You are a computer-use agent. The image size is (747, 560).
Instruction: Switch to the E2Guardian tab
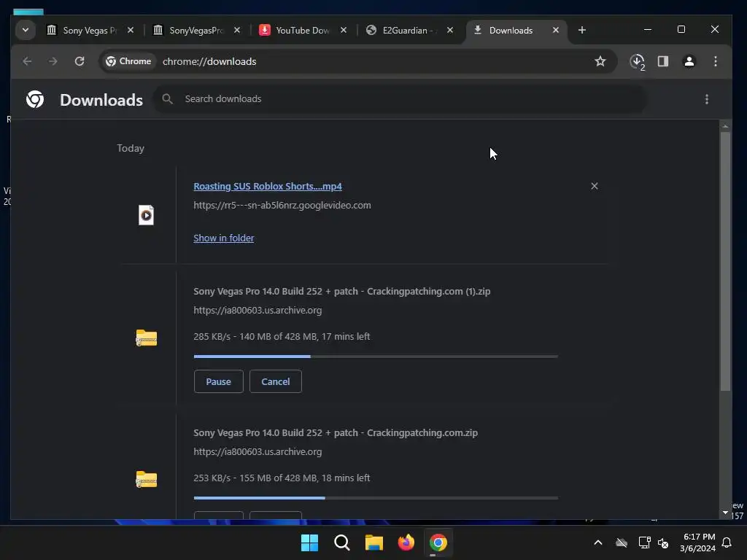tap(409, 30)
